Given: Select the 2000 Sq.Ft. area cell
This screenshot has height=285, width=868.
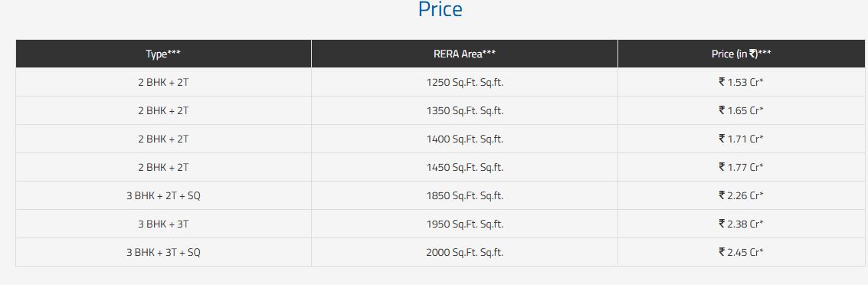Looking at the screenshot, I should coord(464,252).
